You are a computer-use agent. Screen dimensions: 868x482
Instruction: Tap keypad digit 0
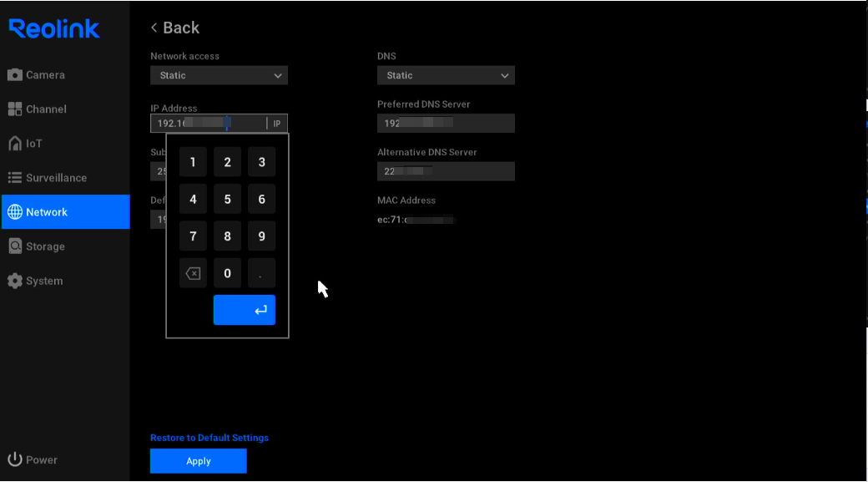(228, 273)
